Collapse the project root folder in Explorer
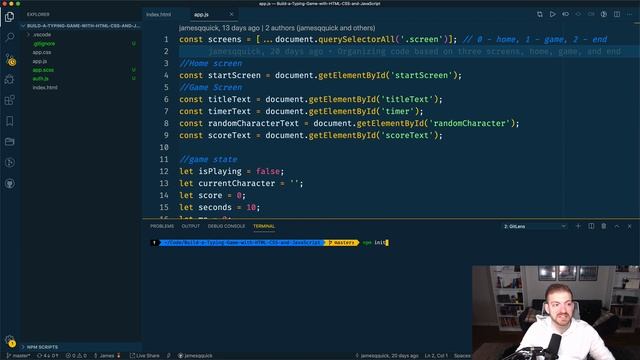Viewport: 640px width, 360px height. pyautogui.click(x=81, y=26)
